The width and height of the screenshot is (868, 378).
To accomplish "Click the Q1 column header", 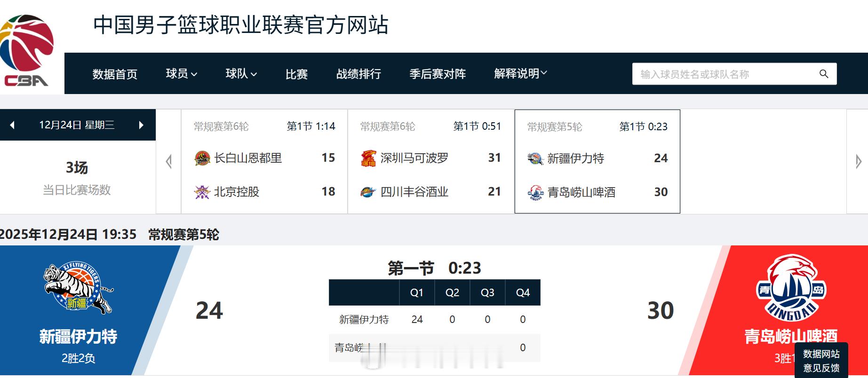I will pyautogui.click(x=417, y=292).
